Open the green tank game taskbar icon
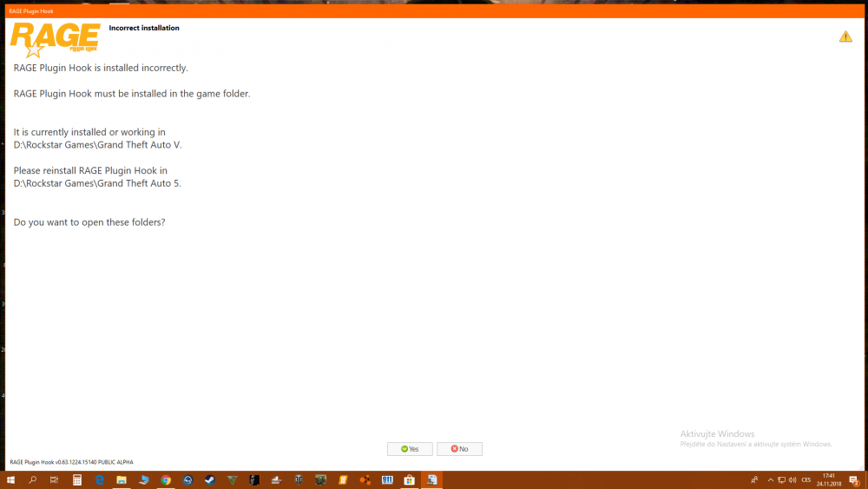Screen dimensions: 868x489 point(320,480)
